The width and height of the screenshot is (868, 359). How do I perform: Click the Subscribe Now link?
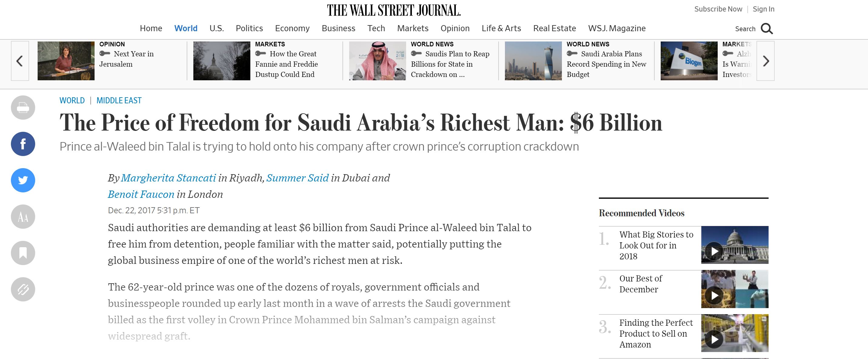tap(718, 9)
